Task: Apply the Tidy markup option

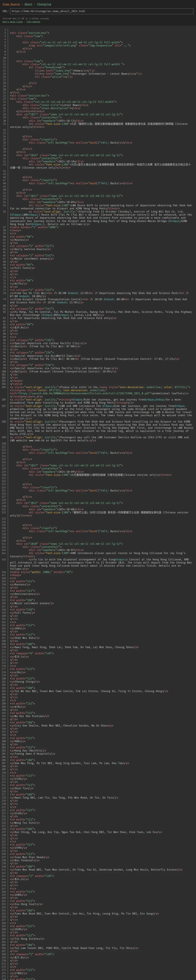Action: point(33,22)
